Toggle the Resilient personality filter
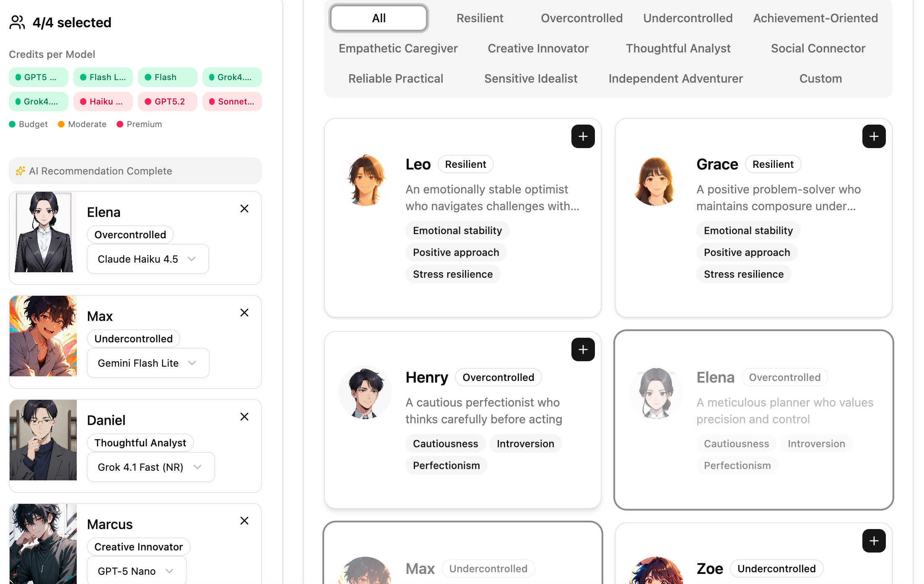Screen dimensions: 924x584 click(x=480, y=18)
